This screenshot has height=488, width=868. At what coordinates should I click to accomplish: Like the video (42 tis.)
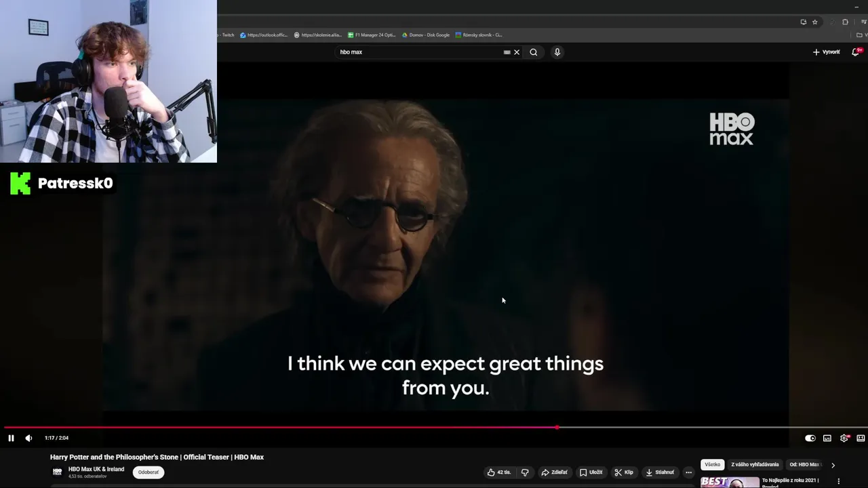499,472
